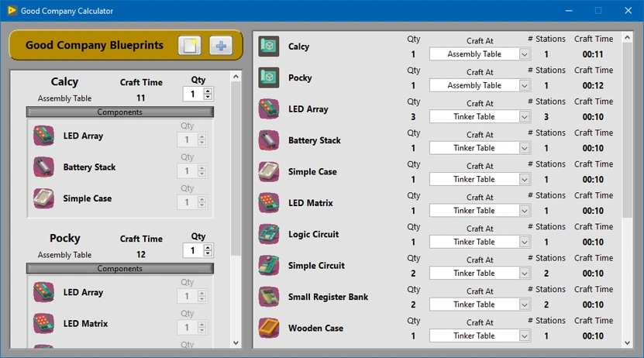Click the 'Logic Circuit' item name
The height and width of the screenshot is (358, 644).
(x=313, y=235)
